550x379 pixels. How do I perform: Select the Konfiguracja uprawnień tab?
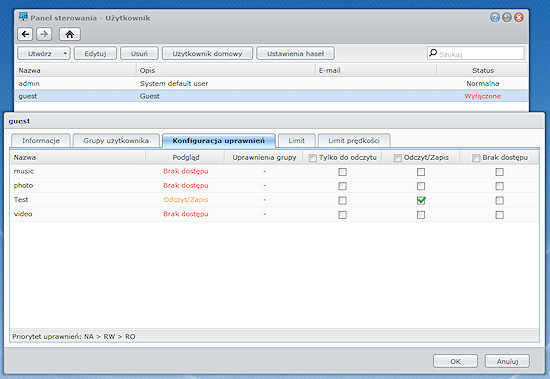coord(219,141)
